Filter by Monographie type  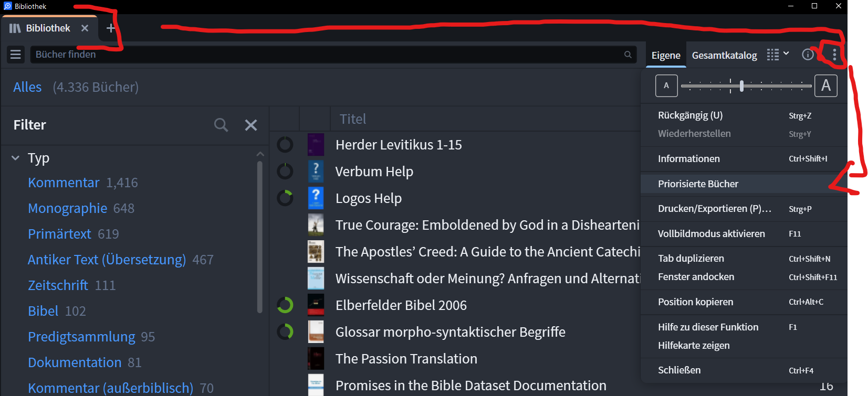[67, 208]
